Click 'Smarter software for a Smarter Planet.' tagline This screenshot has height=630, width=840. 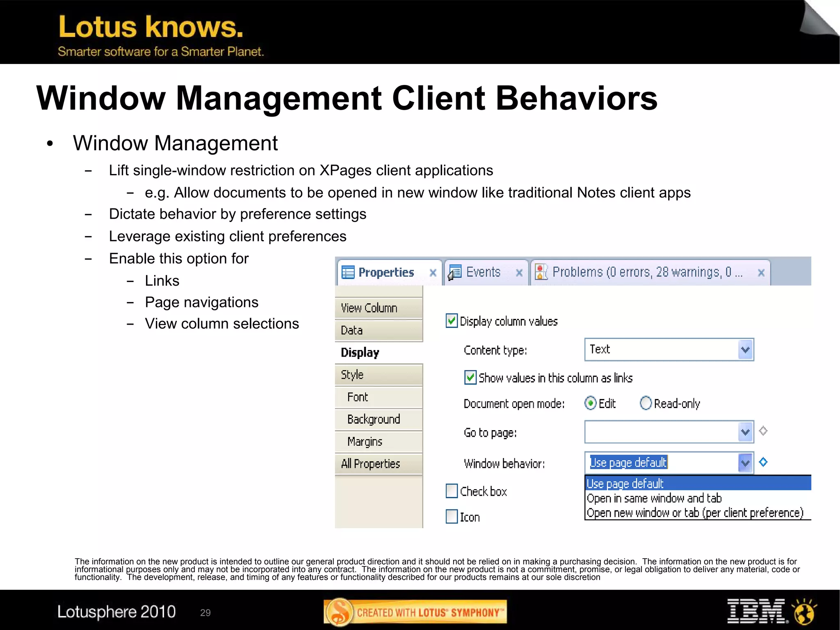161,52
